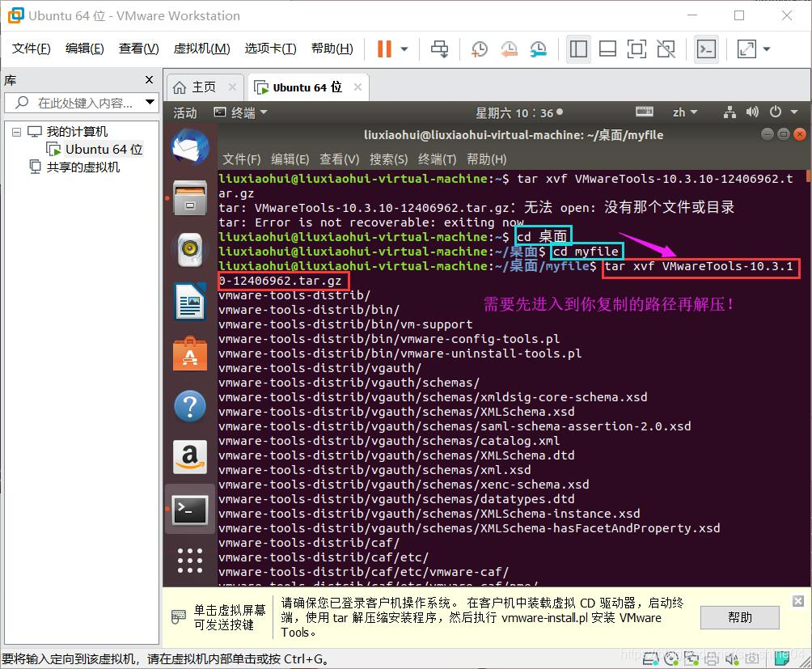Expand the system menu arrow in Ubuntu bar
Image resolution: width=812 pixels, height=669 pixels.
coord(794,112)
